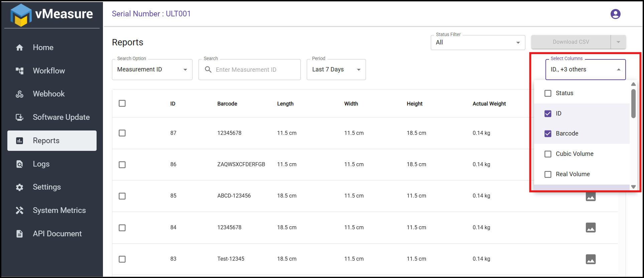Click the API Document file icon
Image resolution: width=644 pixels, height=278 pixels.
[x=20, y=234]
